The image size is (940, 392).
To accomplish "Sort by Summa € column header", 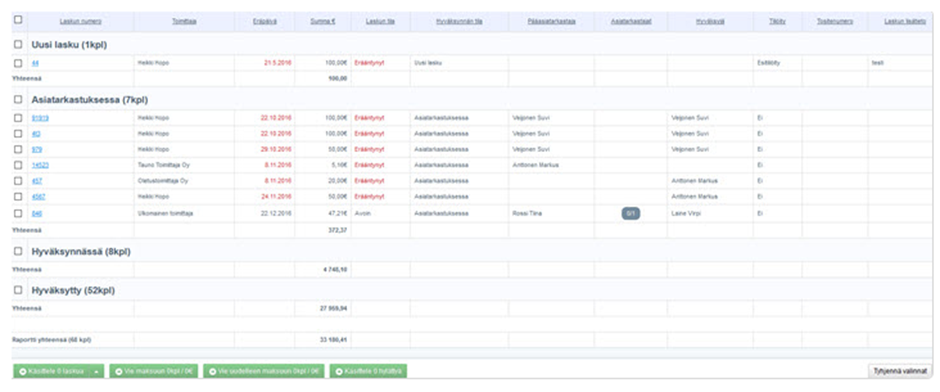I will tap(323, 22).
